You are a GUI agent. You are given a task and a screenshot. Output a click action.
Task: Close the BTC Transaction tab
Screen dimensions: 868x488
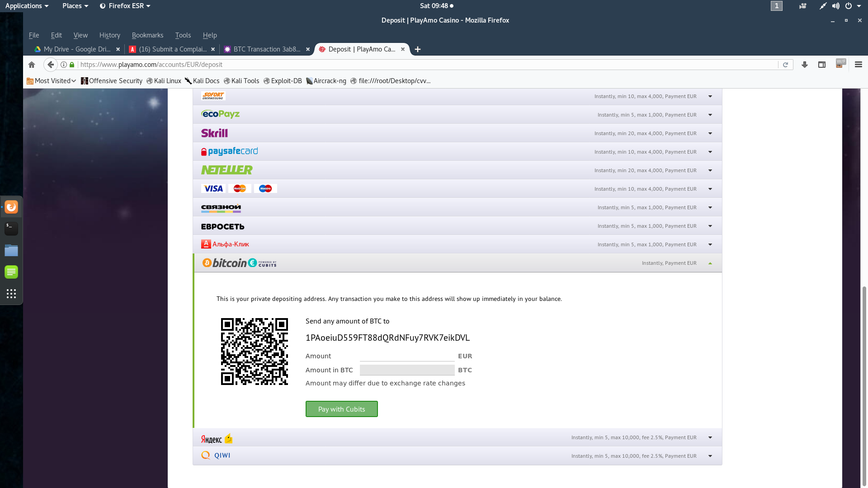308,49
